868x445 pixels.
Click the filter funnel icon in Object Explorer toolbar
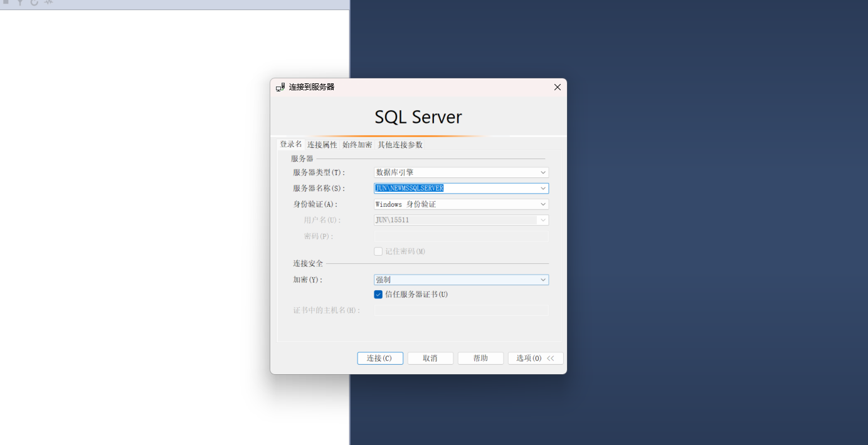[20, 3]
